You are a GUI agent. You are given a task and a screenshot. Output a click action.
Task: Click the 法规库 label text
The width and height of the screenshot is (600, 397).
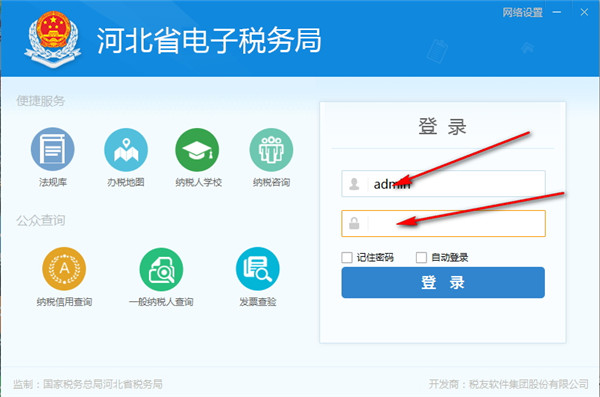click(x=53, y=182)
